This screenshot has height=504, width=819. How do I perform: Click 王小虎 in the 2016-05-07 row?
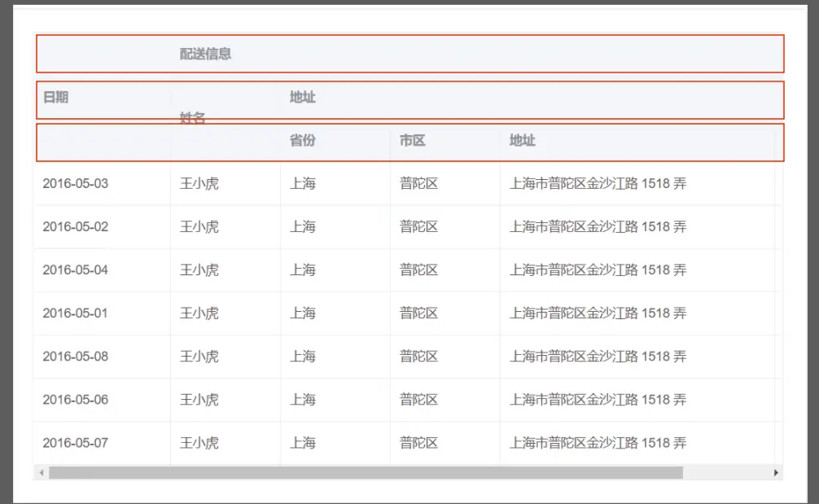tap(199, 444)
